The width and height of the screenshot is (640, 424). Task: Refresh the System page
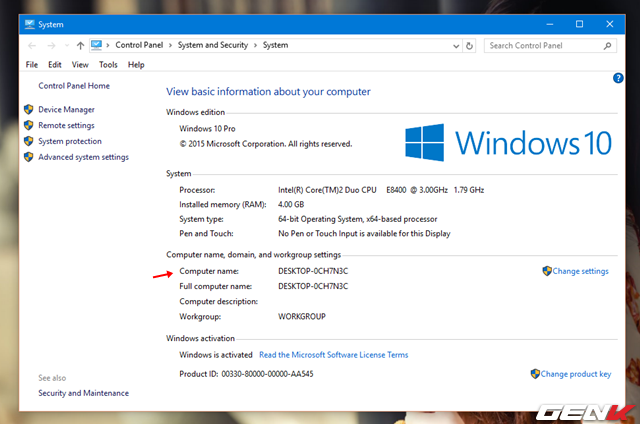[x=469, y=46]
